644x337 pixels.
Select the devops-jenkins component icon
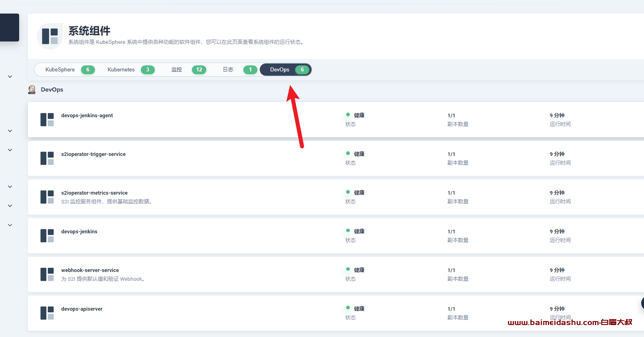pos(47,236)
